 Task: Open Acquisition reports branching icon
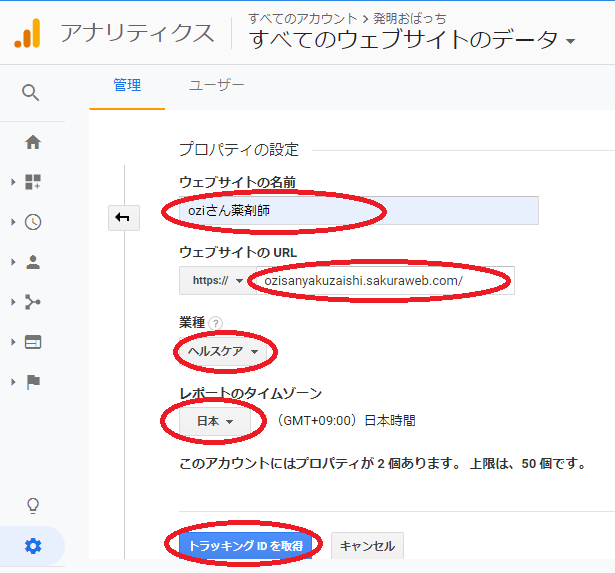pos(33,302)
